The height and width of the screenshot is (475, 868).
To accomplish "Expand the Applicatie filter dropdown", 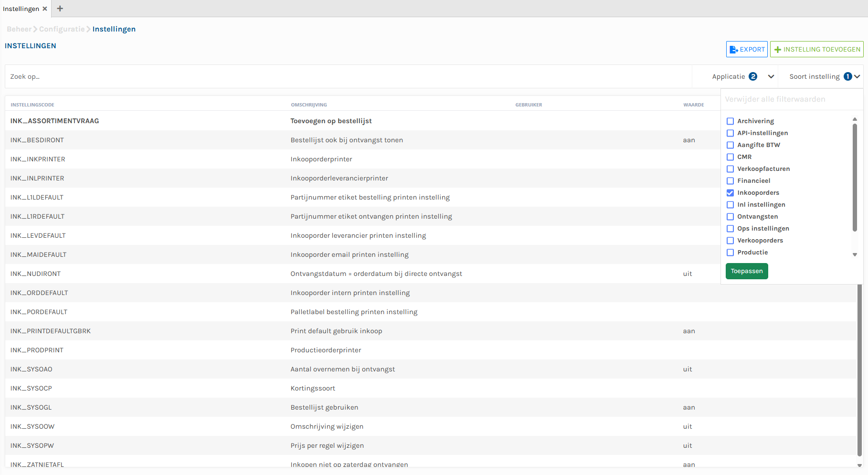I will click(x=771, y=76).
